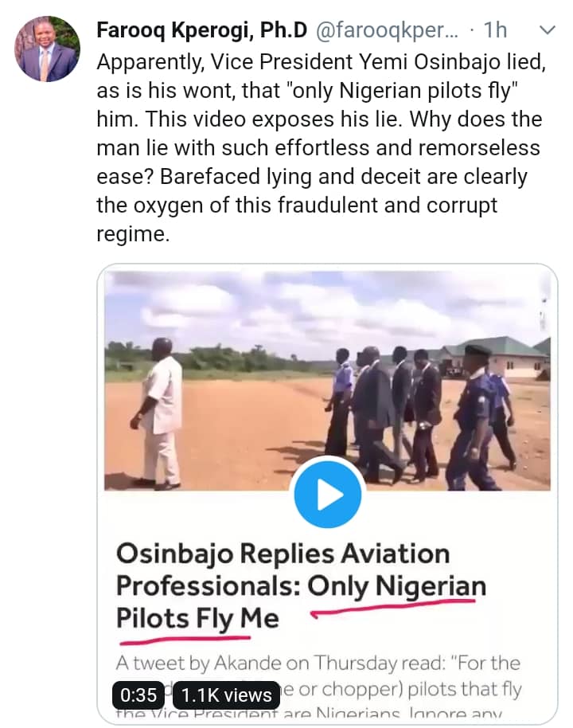Click the red-underlined "Only Nigerian" headline text

(x=396, y=587)
